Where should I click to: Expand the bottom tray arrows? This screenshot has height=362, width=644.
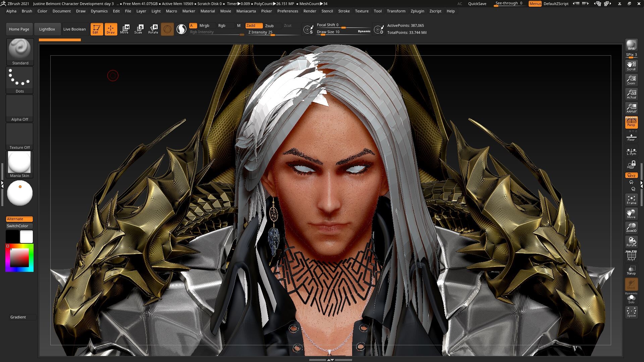tap(330, 360)
